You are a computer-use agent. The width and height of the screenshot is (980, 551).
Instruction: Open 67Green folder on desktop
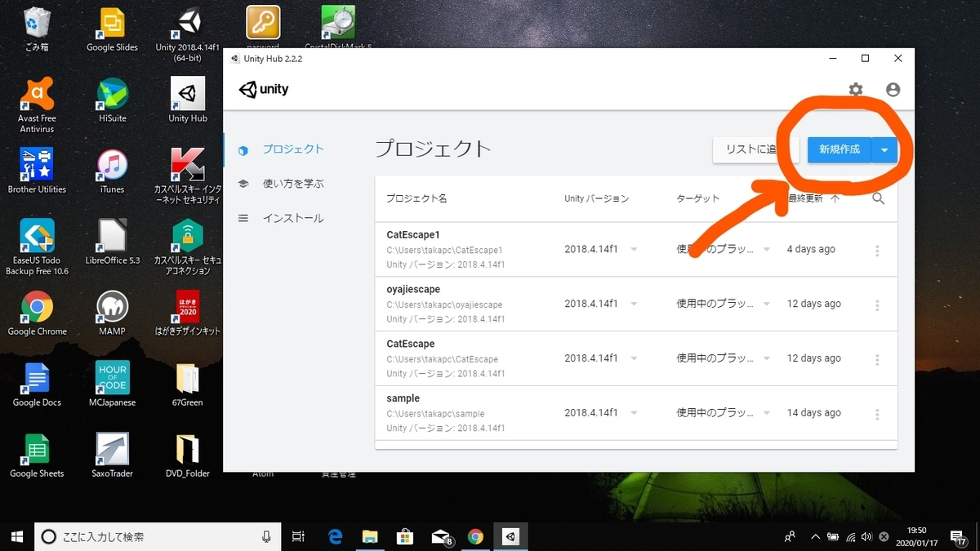click(x=188, y=384)
